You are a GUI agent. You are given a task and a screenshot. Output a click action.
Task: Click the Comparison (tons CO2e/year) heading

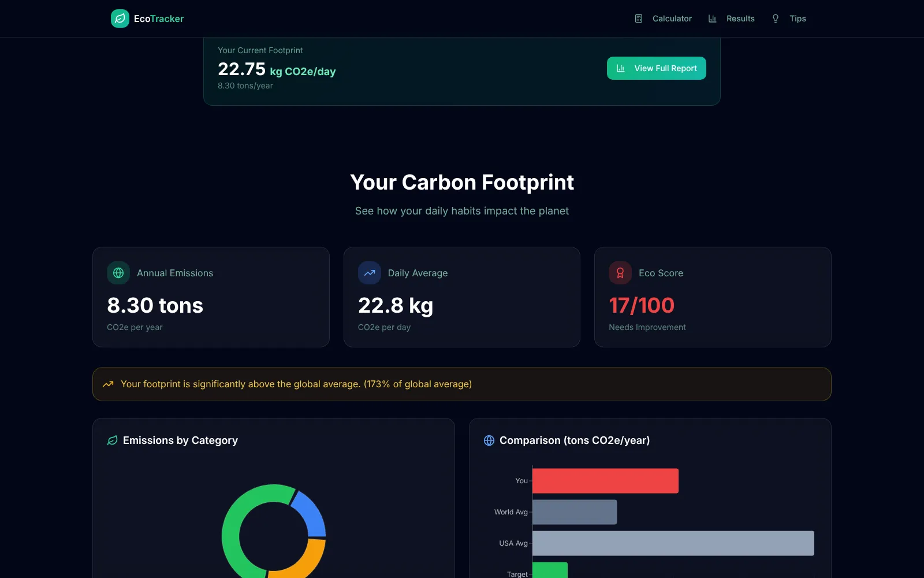tap(575, 440)
